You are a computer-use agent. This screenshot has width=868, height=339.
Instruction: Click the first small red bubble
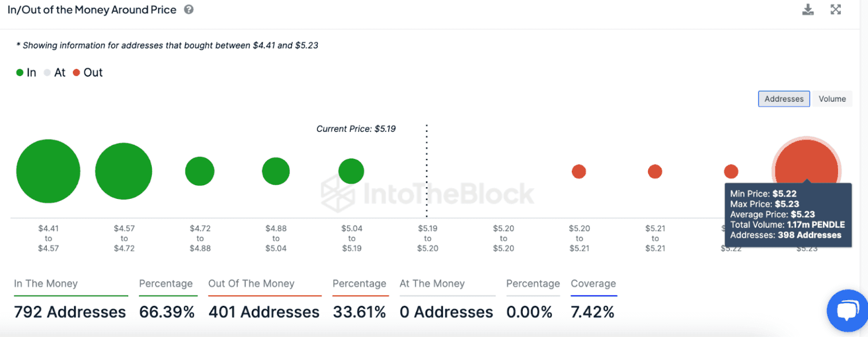pos(578,172)
